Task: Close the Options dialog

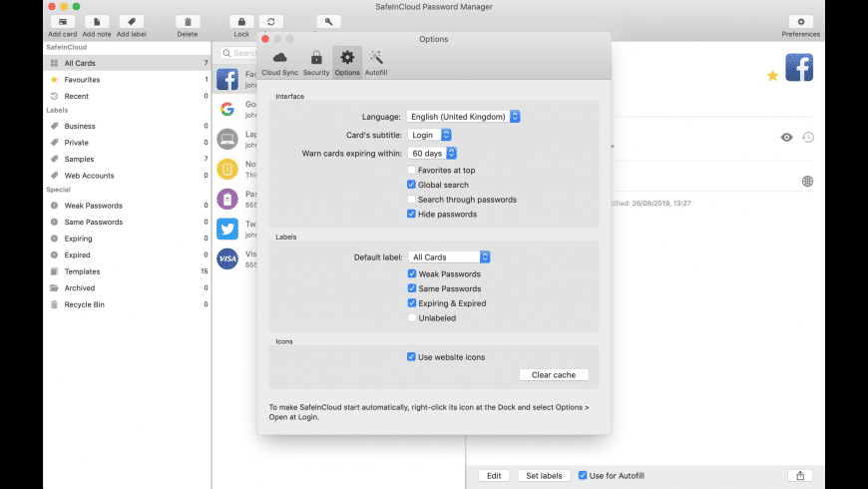Action: point(265,39)
